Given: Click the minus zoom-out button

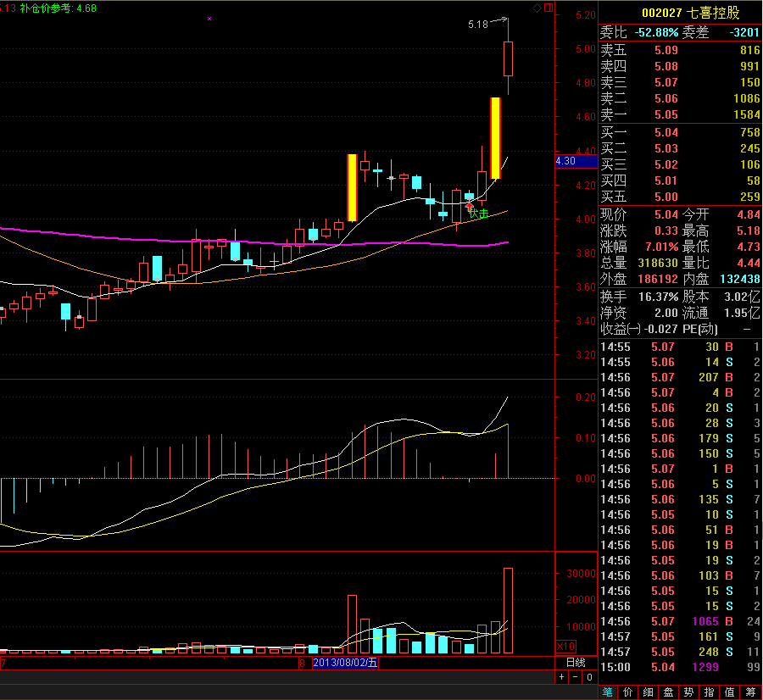Looking at the screenshot, I should click(x=575, y=677).
